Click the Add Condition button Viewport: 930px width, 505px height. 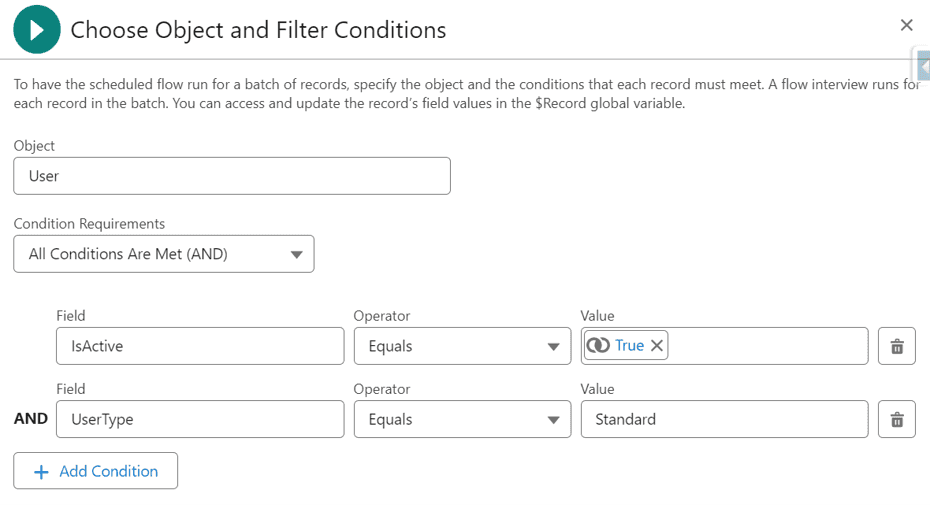point(95,471)
